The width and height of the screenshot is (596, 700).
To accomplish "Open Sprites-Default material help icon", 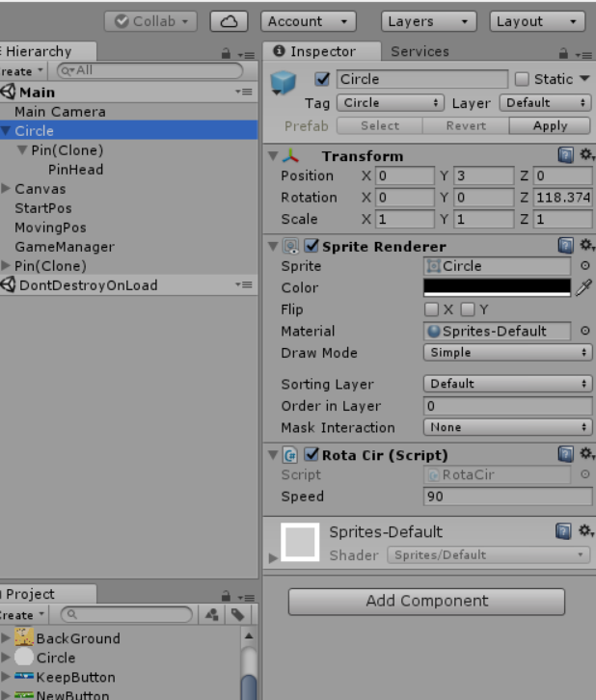I will pyautogui.click(x=563, y=531).
